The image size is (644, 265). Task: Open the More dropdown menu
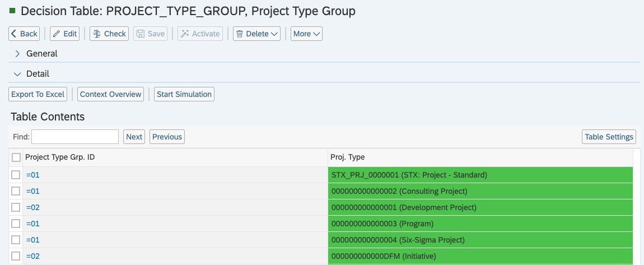[x=306, y=34]
